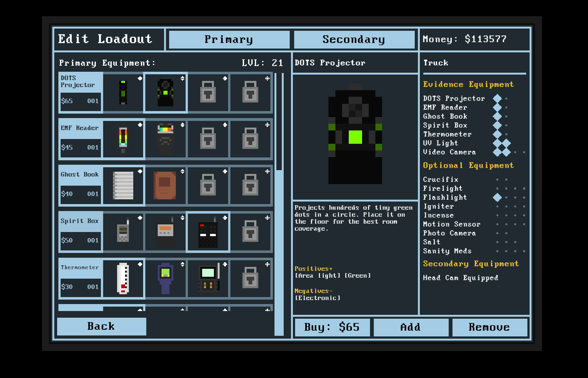Select the EMF Reader label card

point(81,139)
